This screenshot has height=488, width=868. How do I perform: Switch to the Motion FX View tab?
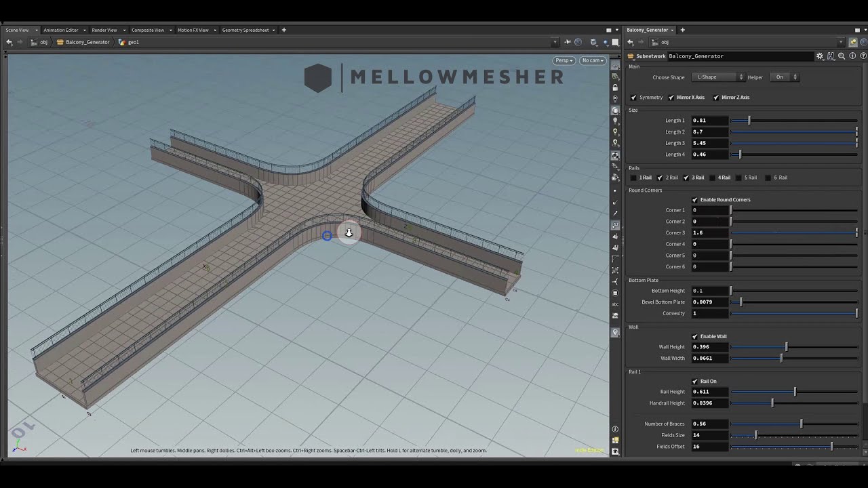(193, 30)
